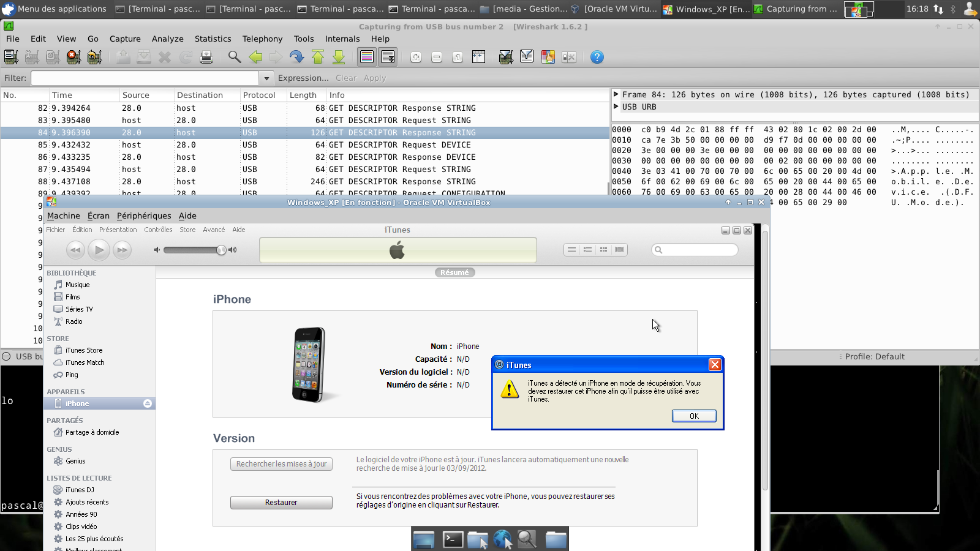980x551 pixels.
Task: Open the Années 90 playlist
Action: click(x=81, y=514)
